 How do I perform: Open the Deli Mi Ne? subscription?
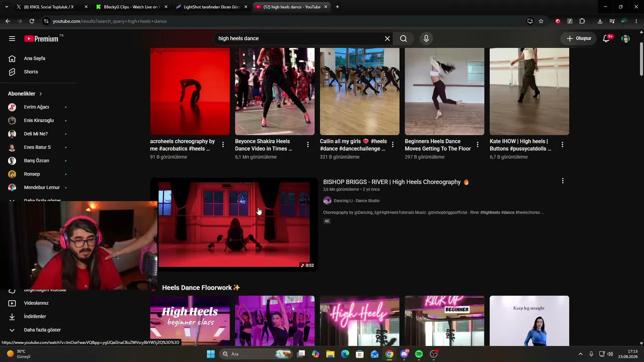click(x=36, y=134)
